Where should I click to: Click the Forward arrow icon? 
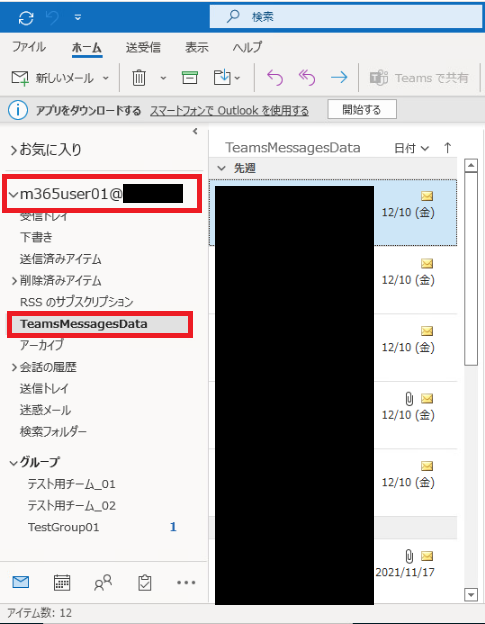click(339, 77)
